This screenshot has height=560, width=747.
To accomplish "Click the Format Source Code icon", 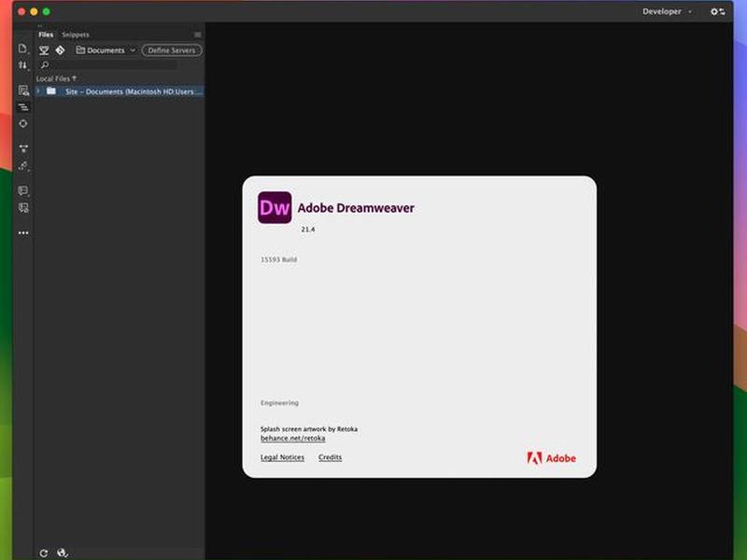I will click(23, 165).
